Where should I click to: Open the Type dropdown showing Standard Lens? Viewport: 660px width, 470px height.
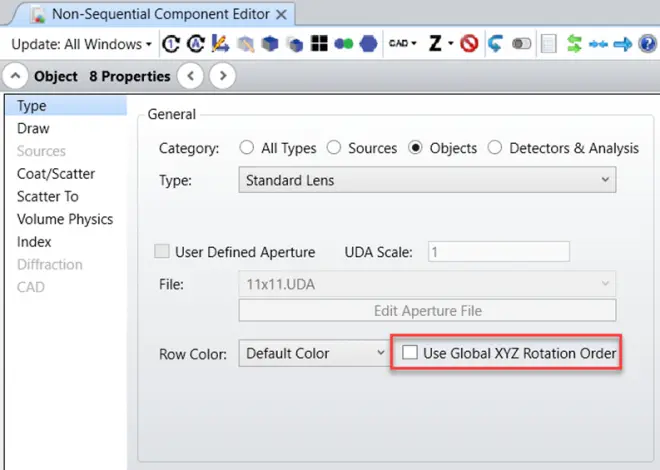coord(427,180)
